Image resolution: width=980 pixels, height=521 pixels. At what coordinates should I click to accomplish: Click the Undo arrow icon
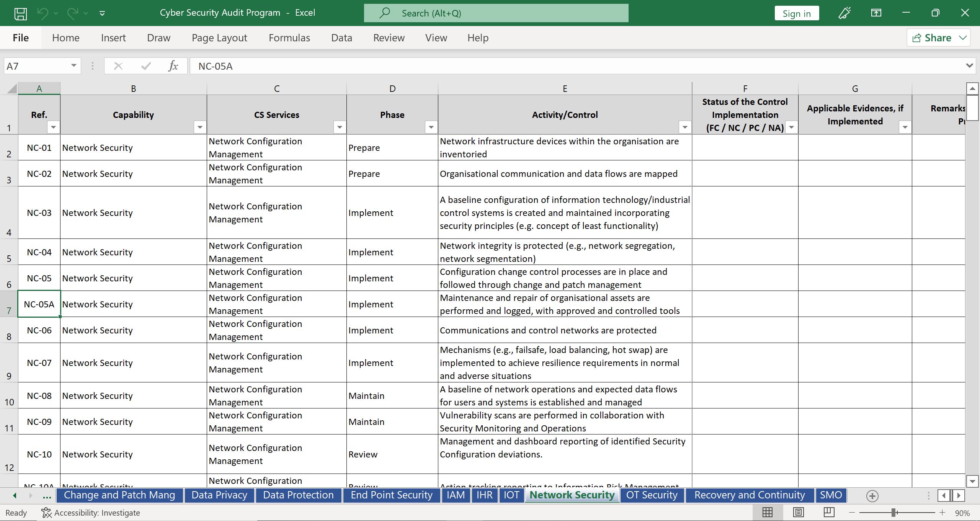coord(42,13)
